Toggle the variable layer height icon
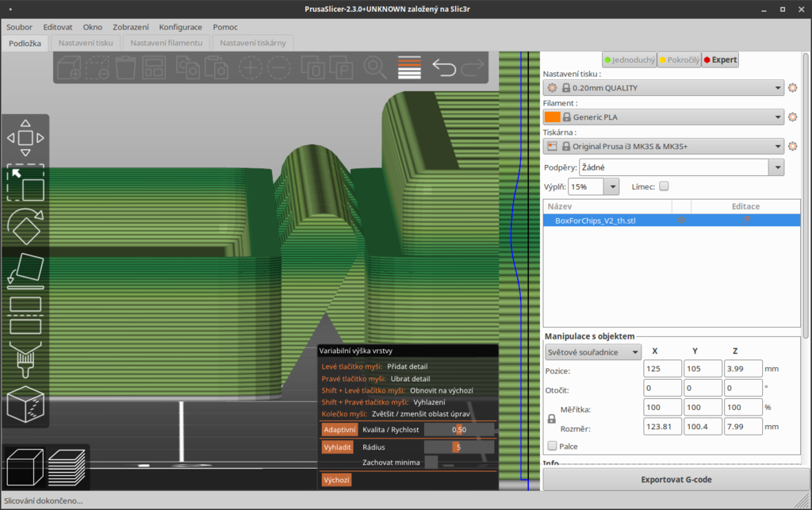This screenshot has height=510, width=812. pos(409,69)
